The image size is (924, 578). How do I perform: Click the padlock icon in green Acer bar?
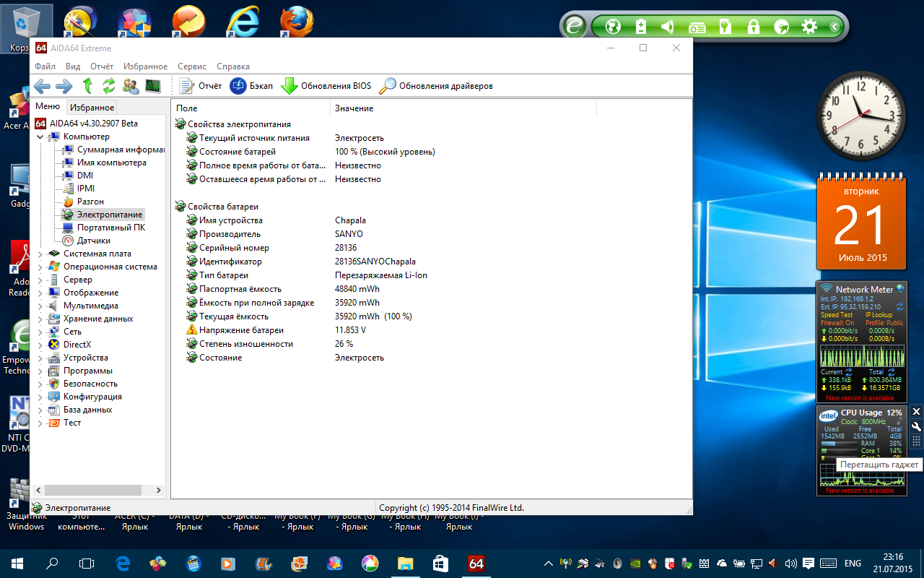click(754, 27)
